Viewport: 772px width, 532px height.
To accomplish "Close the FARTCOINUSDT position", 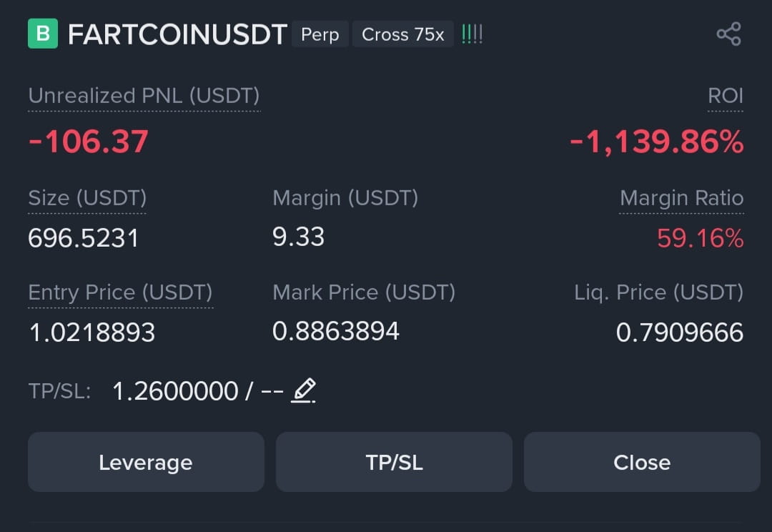I will coord(642,462).
